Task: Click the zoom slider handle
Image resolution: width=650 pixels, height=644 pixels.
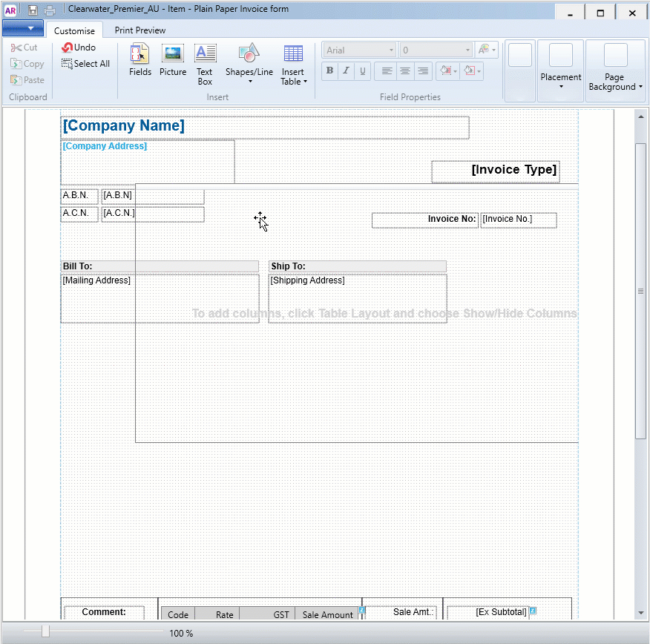Action: pos(45,631)
